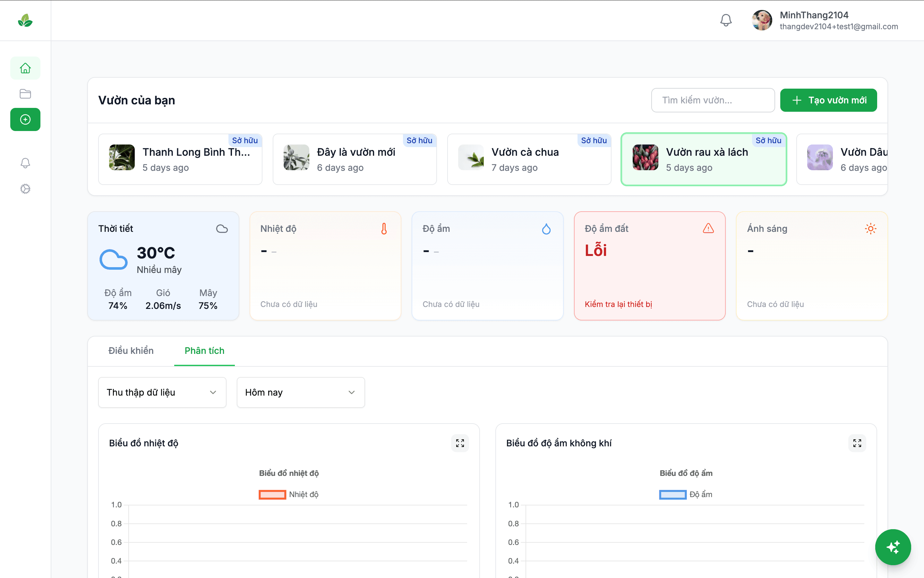The height and width of the screenshot is (578, 924).
Task: Click the warning triangle on Độ ẩm đất card
Action: [708, 228]
